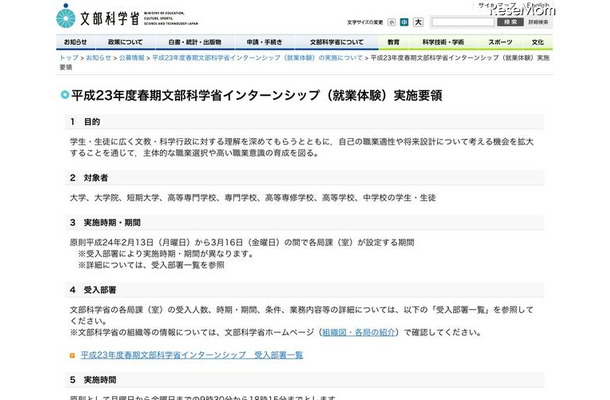This screenshot has width=610, height=400.
Task: Click the page title 平成23年度春期文部科学省インターンシップ実施要領
Action: point(257,95)
